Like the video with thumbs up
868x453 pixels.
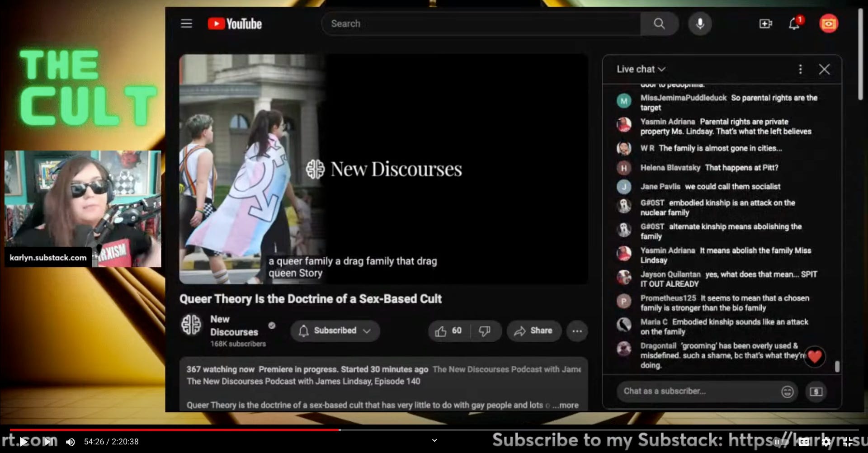448,331
